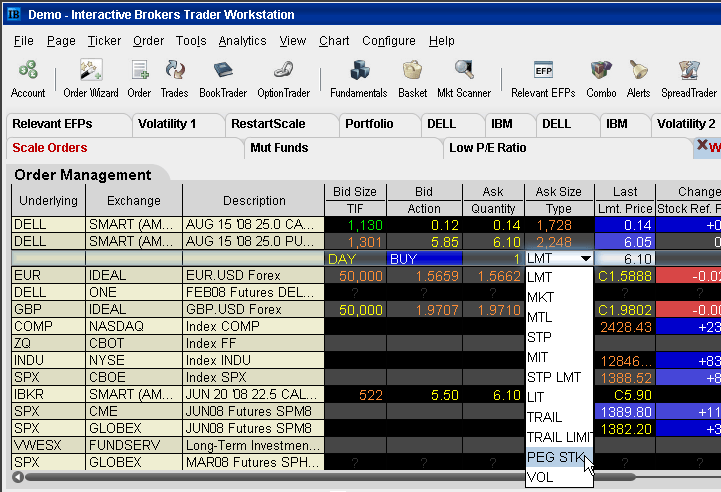Viewport: 721px width, 492px height.
Task: Open the File menu
Action: pyautogui.click(x=23, y=41)
